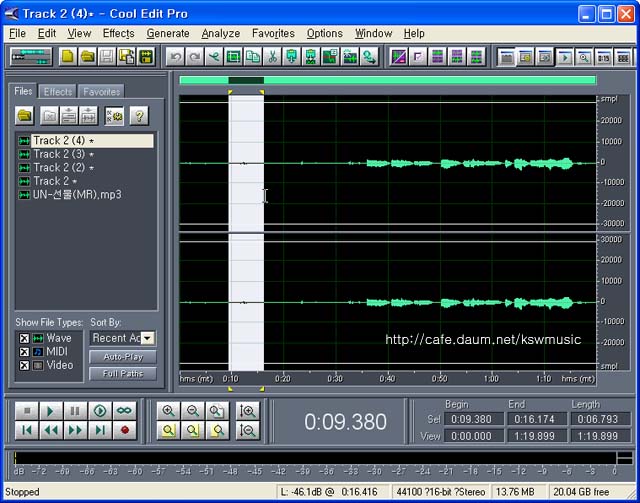Click the help question mark in Files panel
The height and width of the screenshot is (503, 640).
pyautogui.click(x=139, y=116)
